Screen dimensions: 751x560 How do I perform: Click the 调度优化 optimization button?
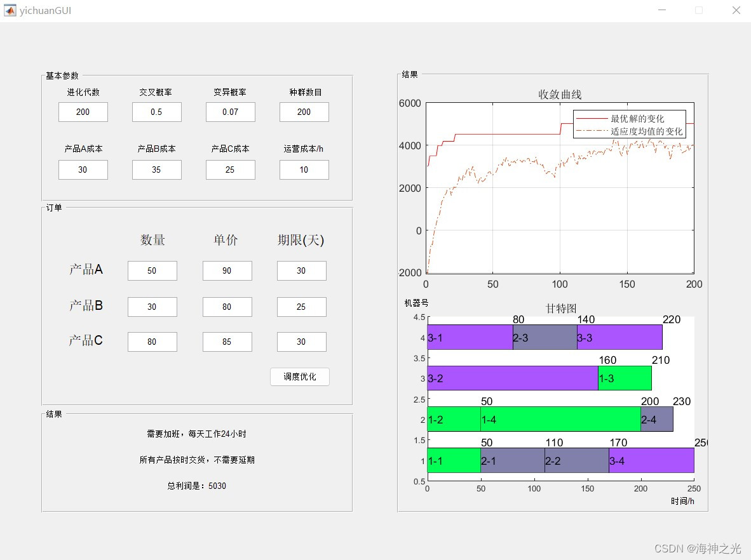click(x=299, y=376)
